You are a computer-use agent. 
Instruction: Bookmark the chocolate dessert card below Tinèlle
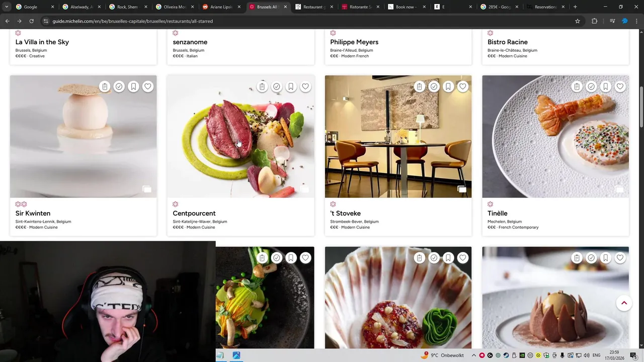(606, 258)
